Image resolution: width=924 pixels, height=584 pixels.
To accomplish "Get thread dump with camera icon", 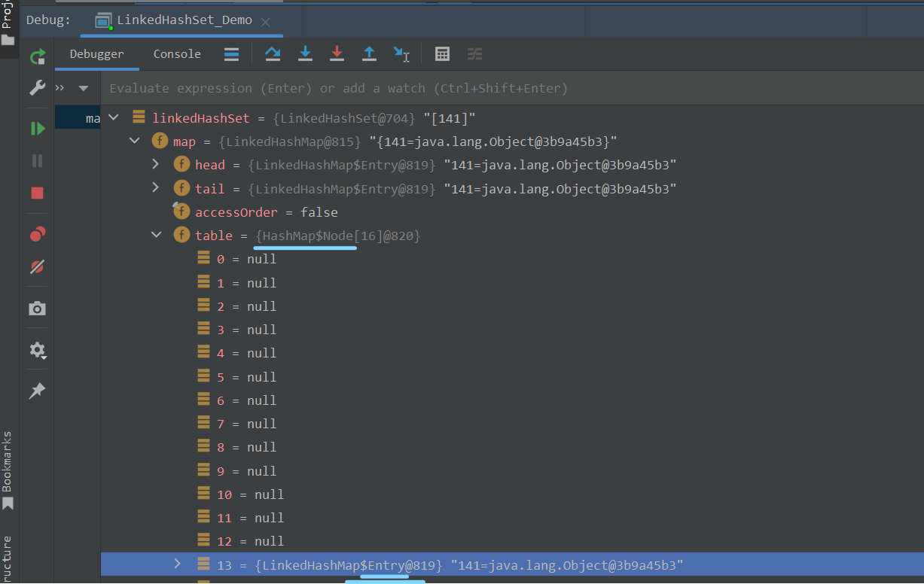I will 37,309.
